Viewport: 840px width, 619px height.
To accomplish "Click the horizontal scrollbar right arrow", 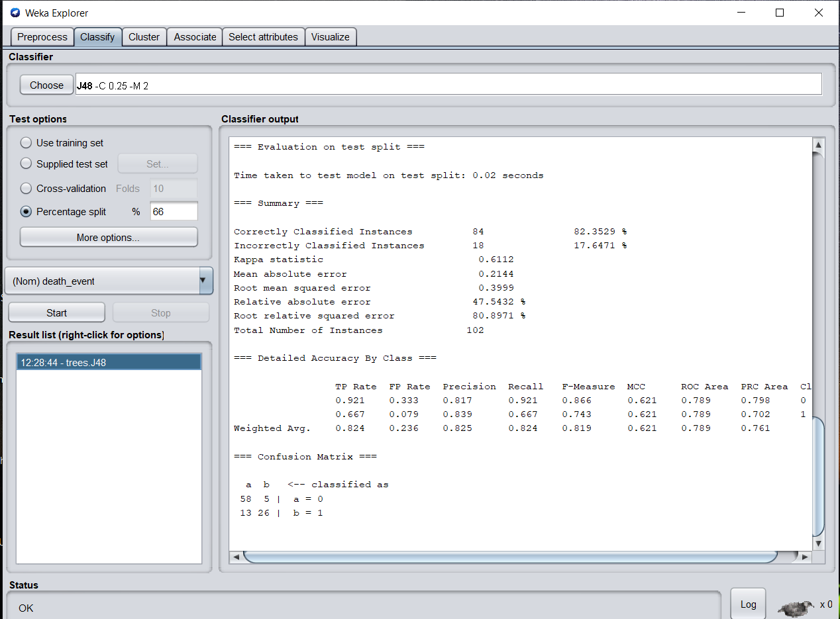I will 805,557.
